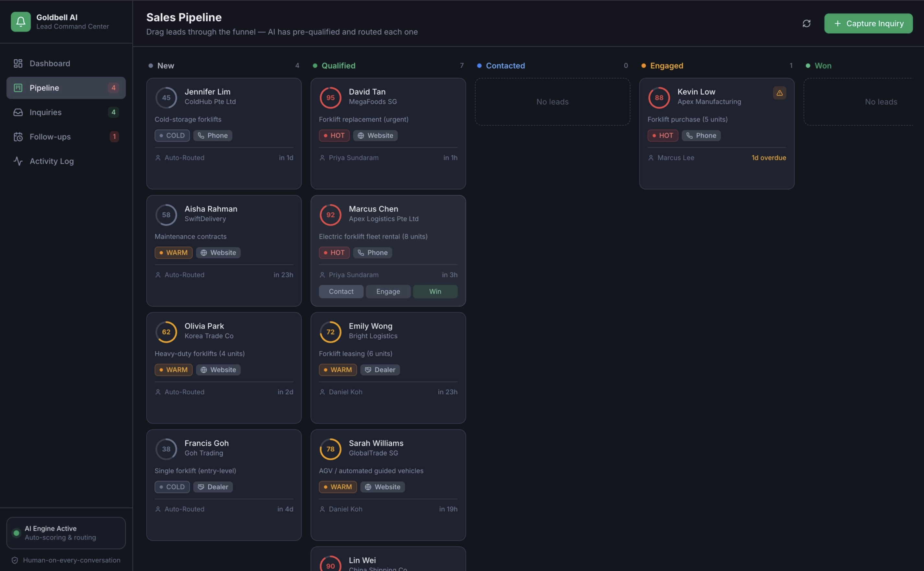This screenshot has width=924, height=571.
Task: Click the Website tag on Sarah Williams card
Action: tap(382, 487)
